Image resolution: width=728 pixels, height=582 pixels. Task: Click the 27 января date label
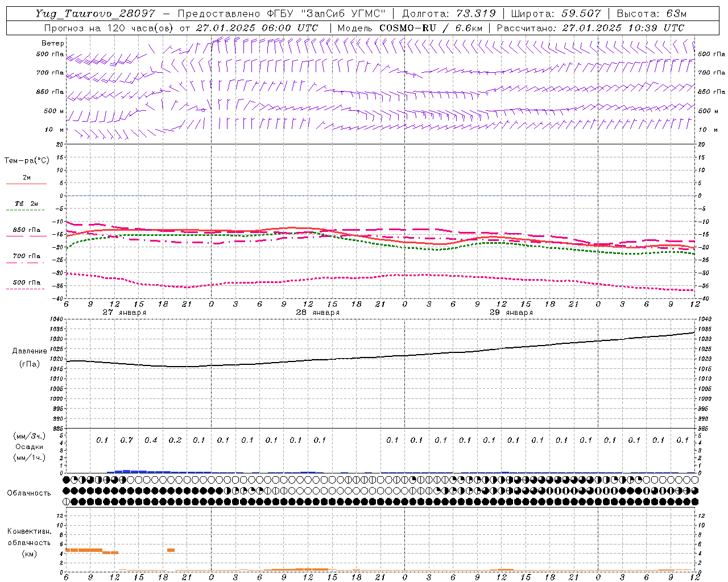click(x=125, y=313)
